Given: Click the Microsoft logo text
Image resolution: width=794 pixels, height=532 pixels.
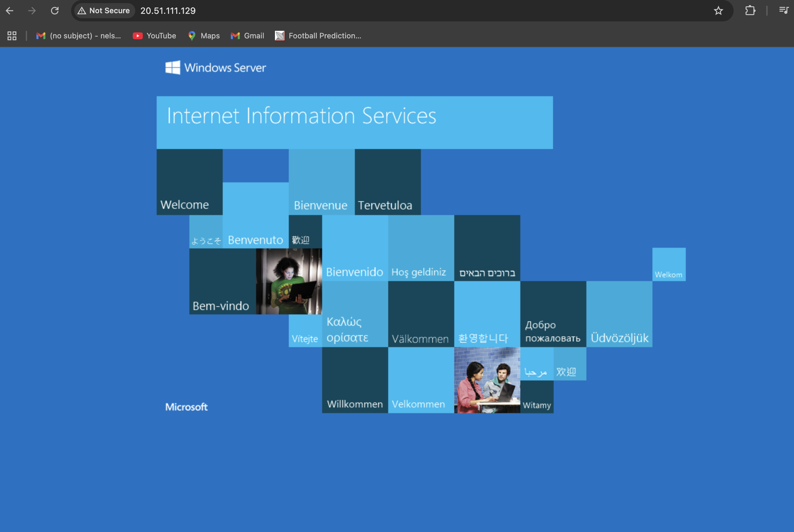Looking at the screenshot, I should (186, 407).
